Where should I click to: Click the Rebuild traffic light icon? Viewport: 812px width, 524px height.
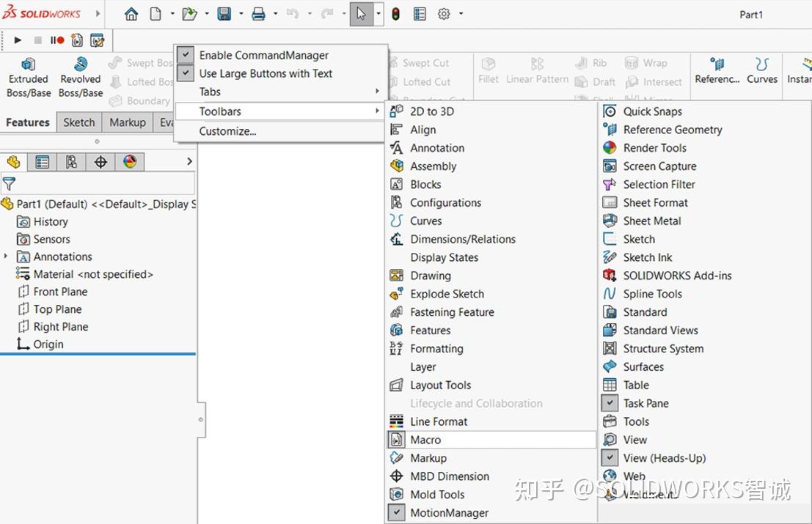click(395, 14)
